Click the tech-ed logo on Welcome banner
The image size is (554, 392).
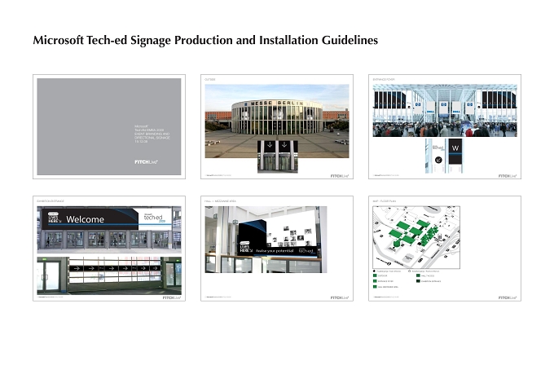(x=155, y=218)
